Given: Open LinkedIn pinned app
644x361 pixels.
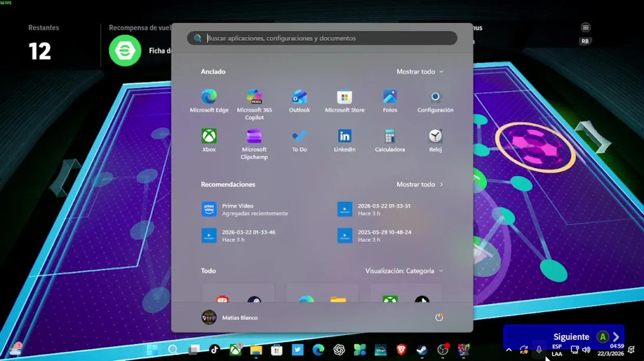Looking at the screenshot, I should click(345, 140).
